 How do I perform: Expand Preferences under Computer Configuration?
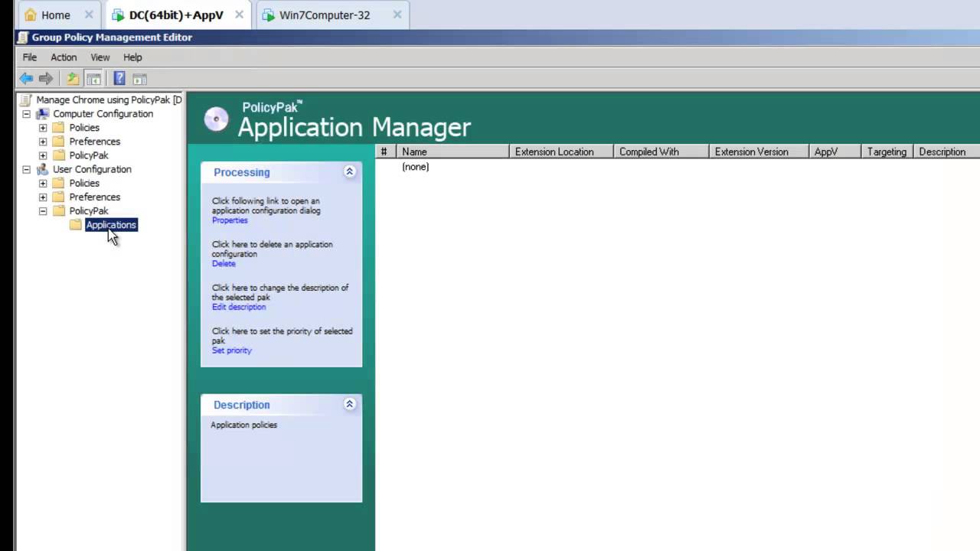tap(43, 142)
